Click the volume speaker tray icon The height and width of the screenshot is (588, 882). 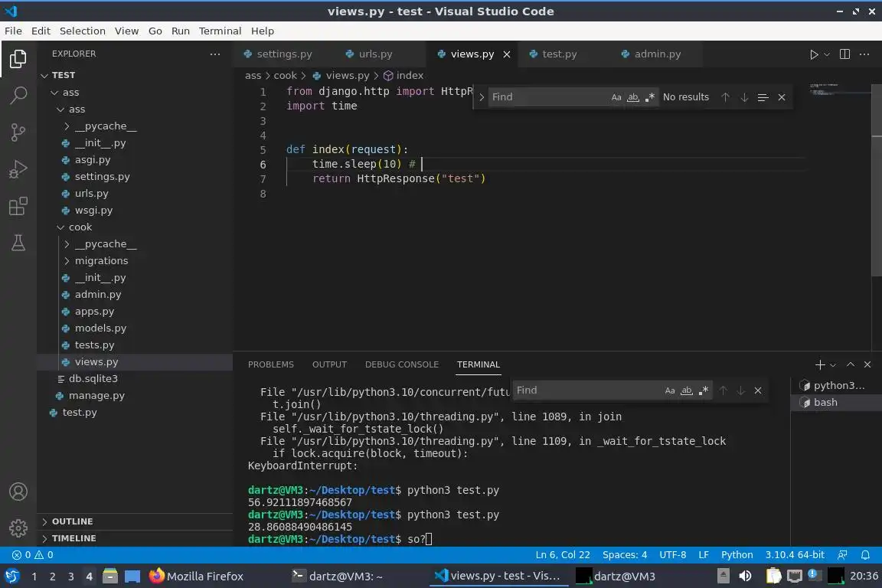click(745, 577)
